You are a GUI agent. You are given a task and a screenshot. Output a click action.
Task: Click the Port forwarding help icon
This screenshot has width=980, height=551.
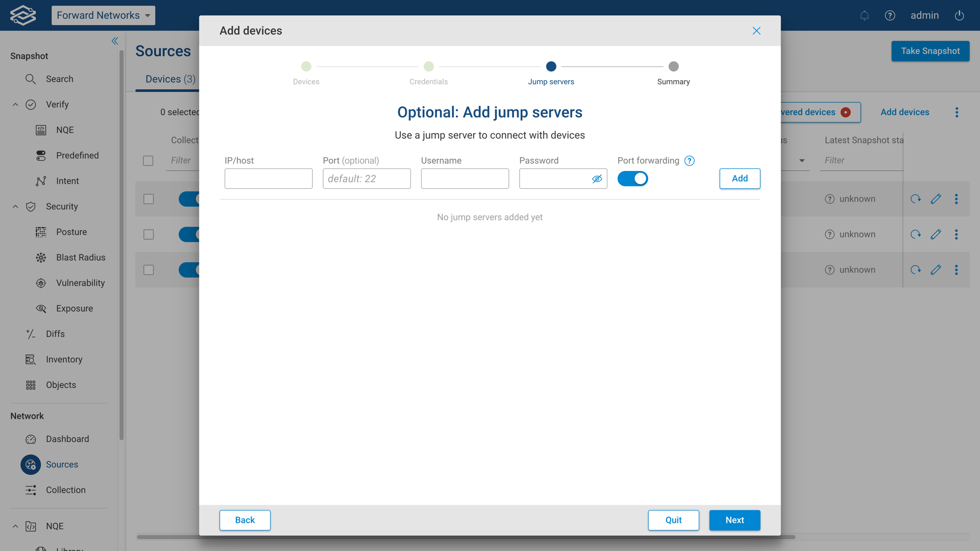689,161
